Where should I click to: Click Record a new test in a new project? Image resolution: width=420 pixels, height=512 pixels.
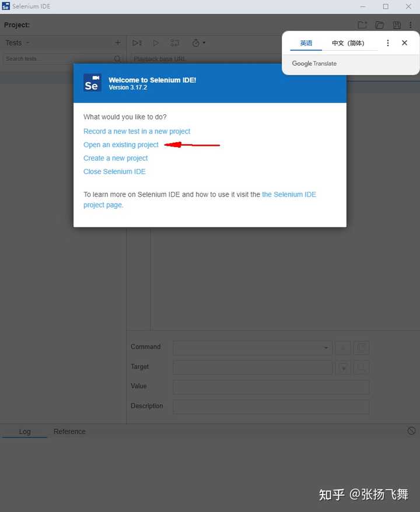coord(137,131)
